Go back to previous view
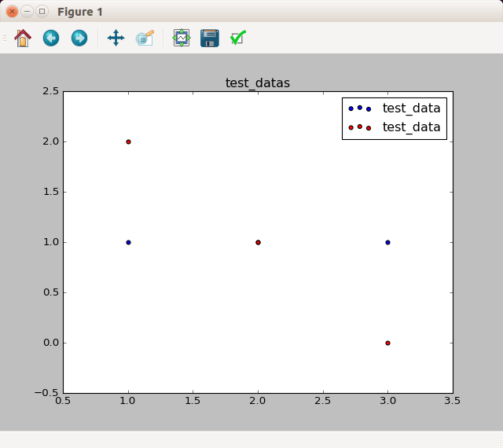Viewport: 503px width, 448px height. (x=51, y=38)
